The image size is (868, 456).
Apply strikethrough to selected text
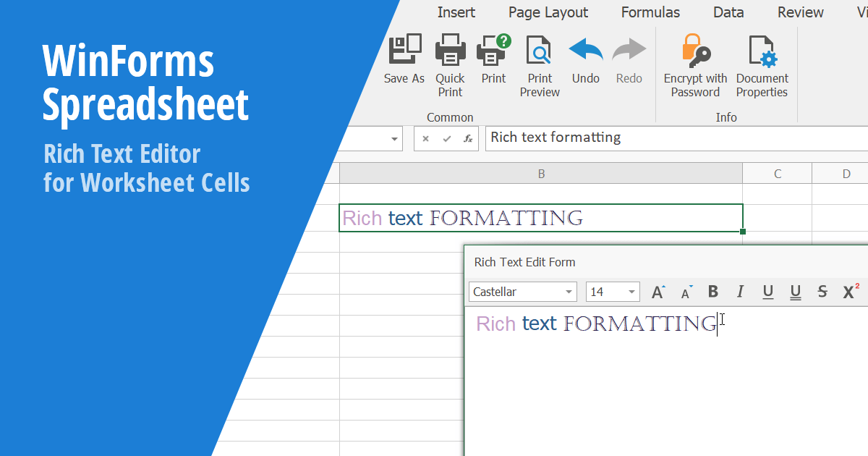822,291
